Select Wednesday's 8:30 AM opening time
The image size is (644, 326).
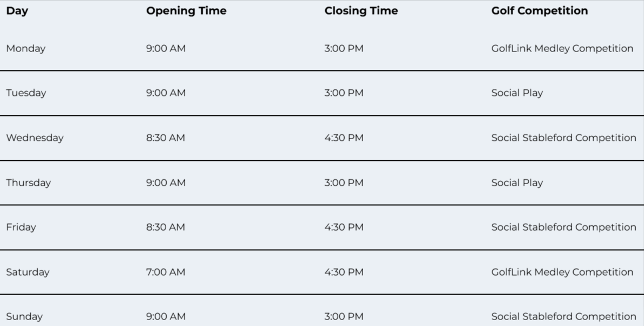click(166, 138)
